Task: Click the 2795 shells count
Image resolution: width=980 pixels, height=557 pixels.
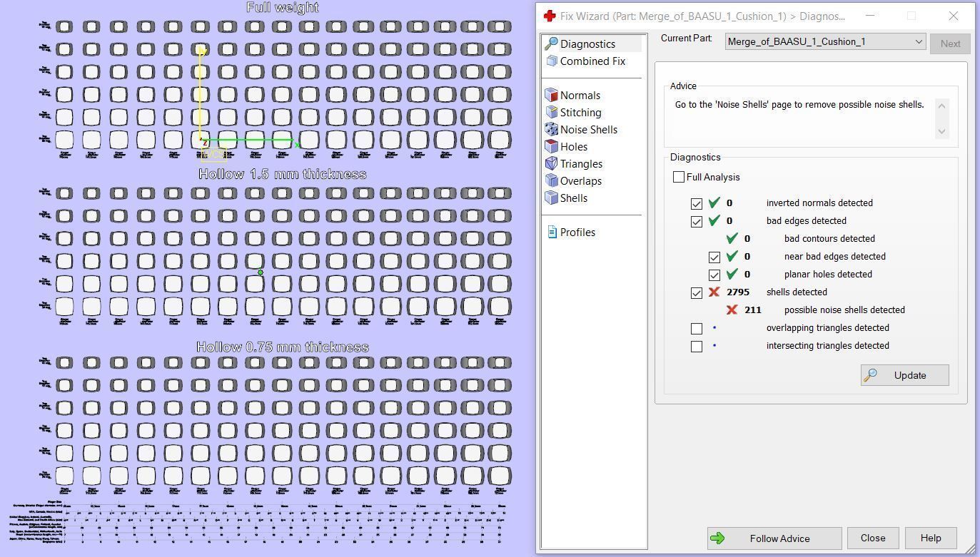Action: [x=738, y=292]
